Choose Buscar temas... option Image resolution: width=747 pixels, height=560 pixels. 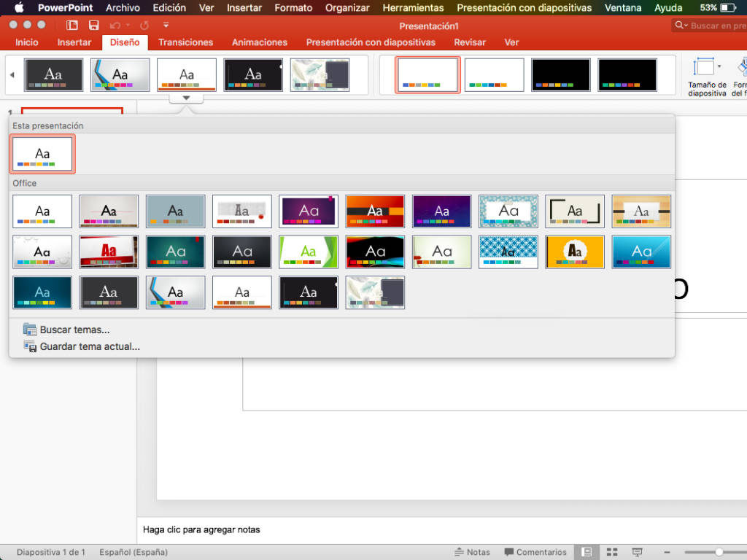[74, 330]
